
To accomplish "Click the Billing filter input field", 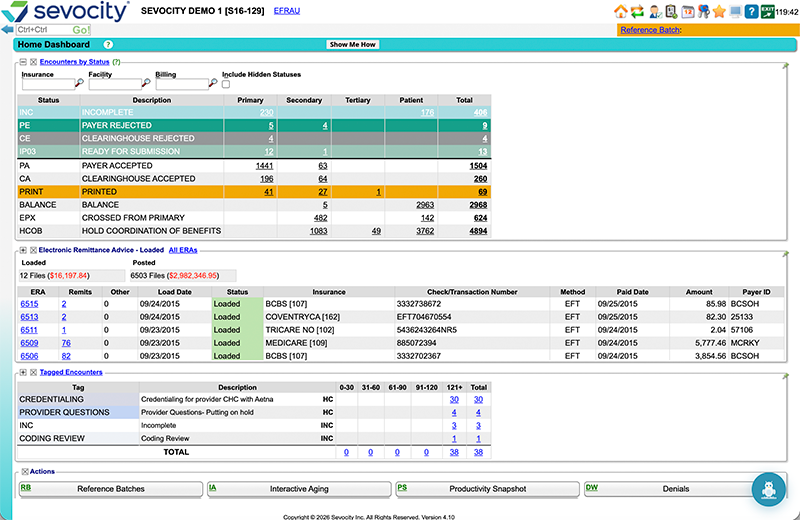I will (182, 84).
